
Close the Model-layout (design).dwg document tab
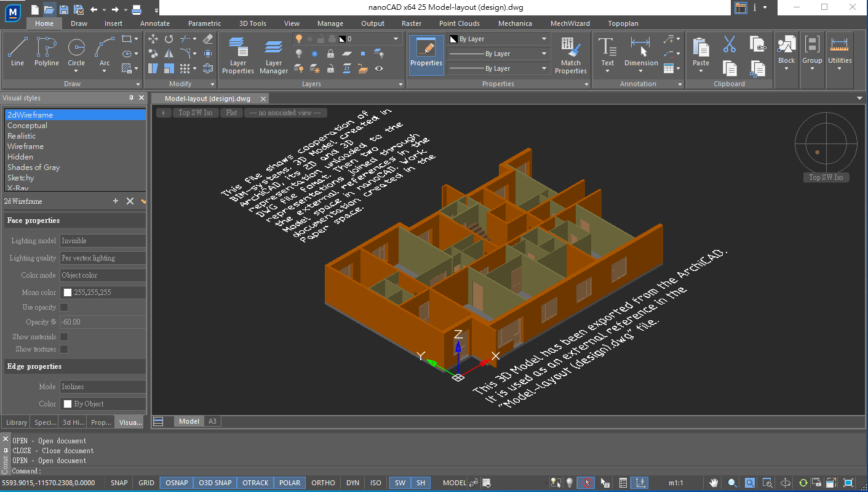pyautogui.click(x=263, y=99)
